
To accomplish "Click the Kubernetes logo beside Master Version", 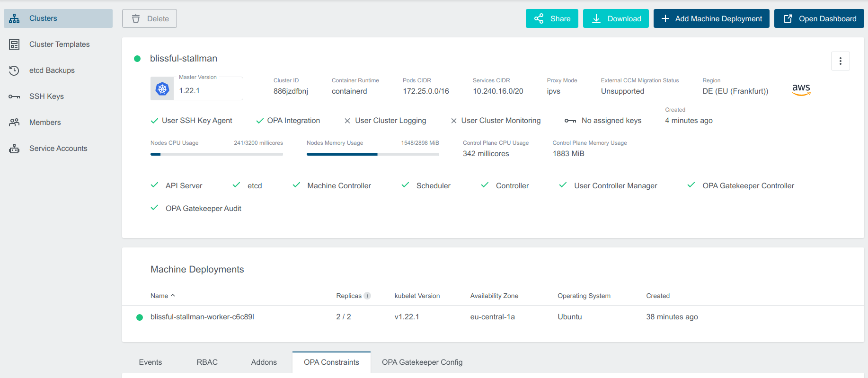I will [x=162, y=88].
